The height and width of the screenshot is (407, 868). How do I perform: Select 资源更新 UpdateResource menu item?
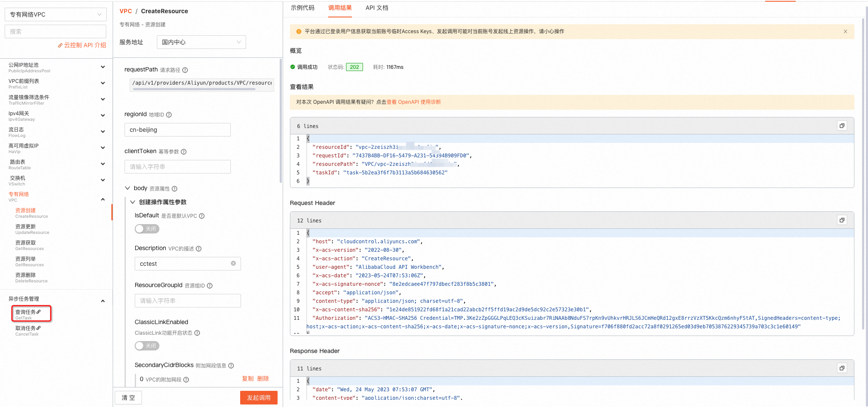(x=32, y=229)
